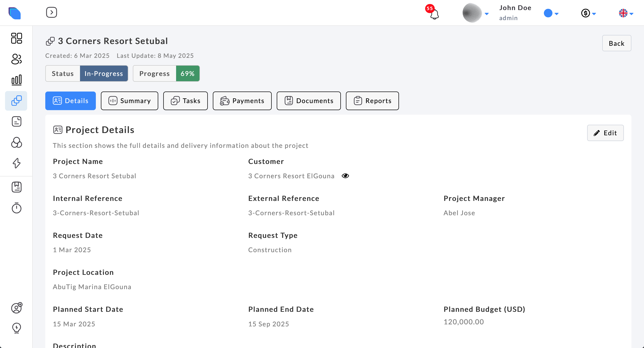Open the blue color theme picker
Image resolution: width=644 pixels, height=348 pixels.
[x=551, y=13]
